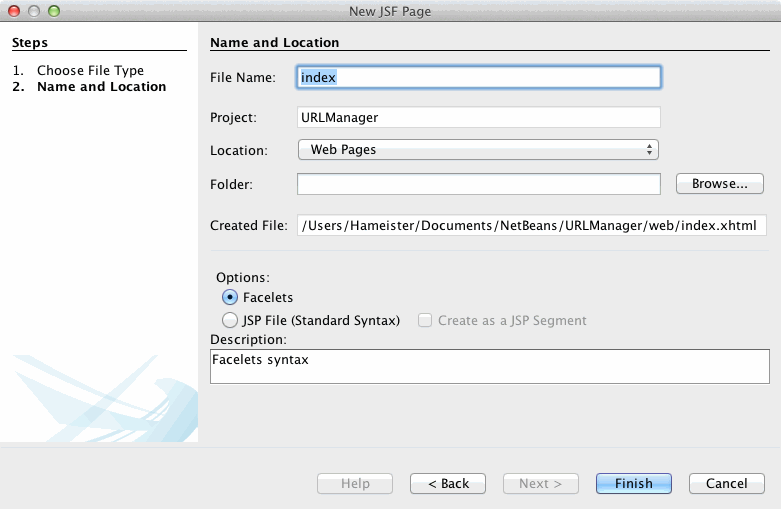The width and height of the screenshot is (781, 509).
Task: Click the Description box with Facelets syntax
Action: [x=489, y=366]
